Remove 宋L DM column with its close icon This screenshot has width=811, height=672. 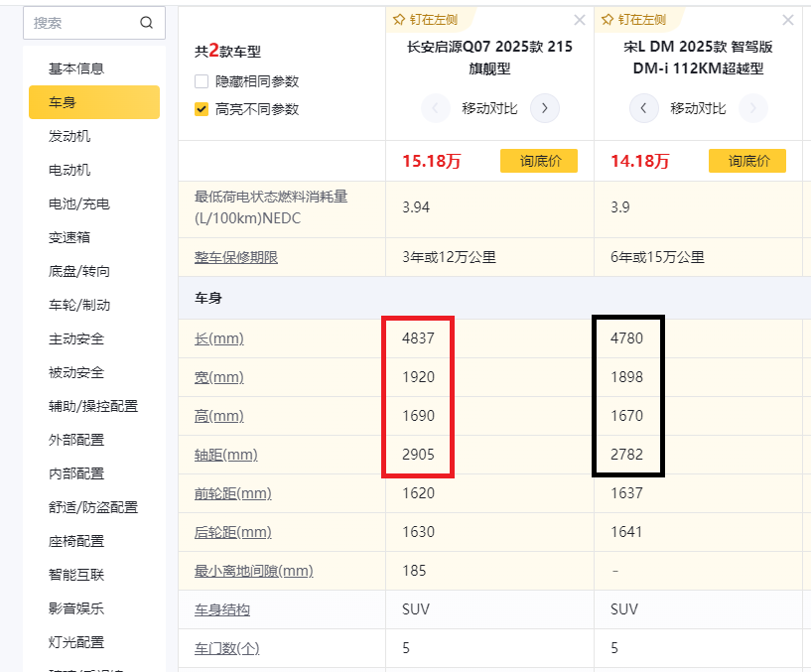click(x=788, y=20)
